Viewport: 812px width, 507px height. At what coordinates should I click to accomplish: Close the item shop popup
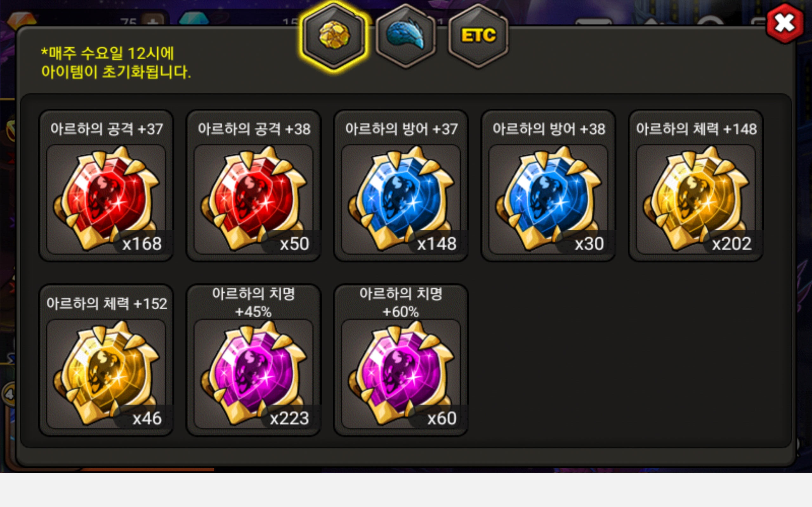(785, 23)
